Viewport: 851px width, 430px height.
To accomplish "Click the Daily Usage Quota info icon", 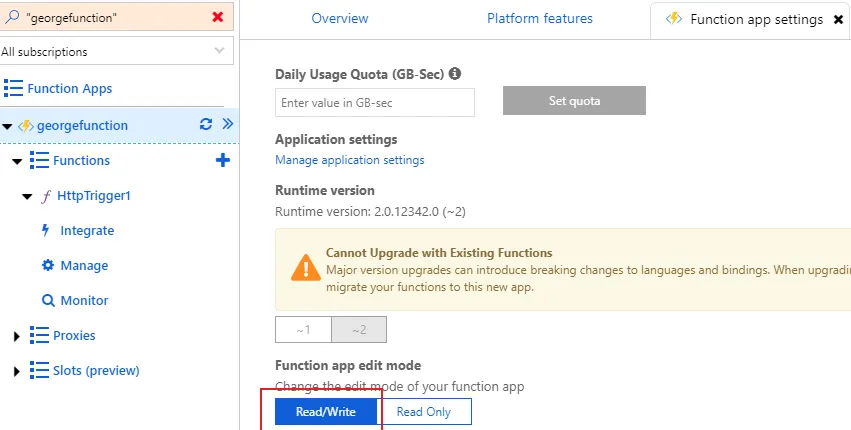I will click(455, 73).
